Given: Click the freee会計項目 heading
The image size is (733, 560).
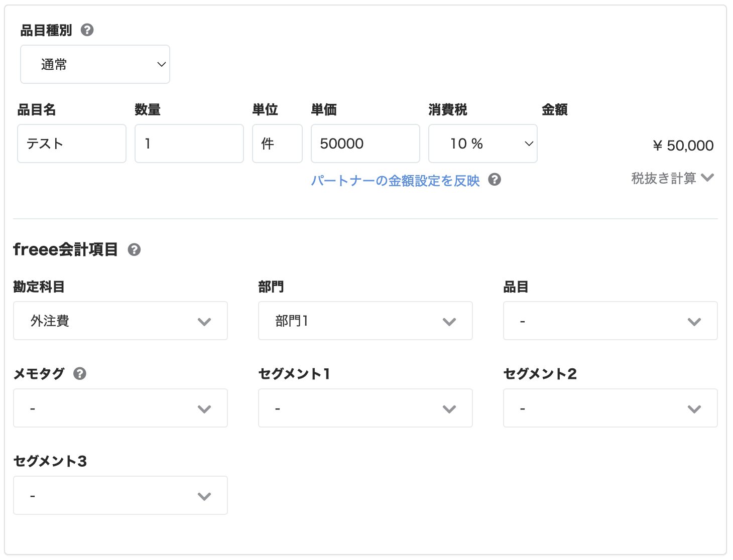Looking at the screenshot, I should [65, 249].
